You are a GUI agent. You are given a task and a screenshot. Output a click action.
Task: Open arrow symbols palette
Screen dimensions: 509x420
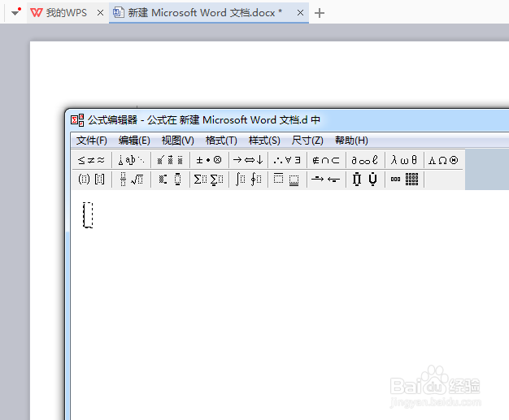248,160
